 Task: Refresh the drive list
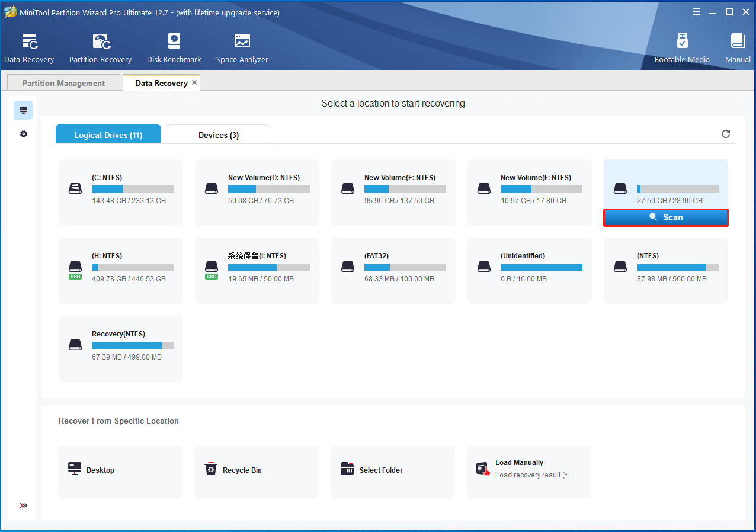pyautogui.click(x=726, y=134)
